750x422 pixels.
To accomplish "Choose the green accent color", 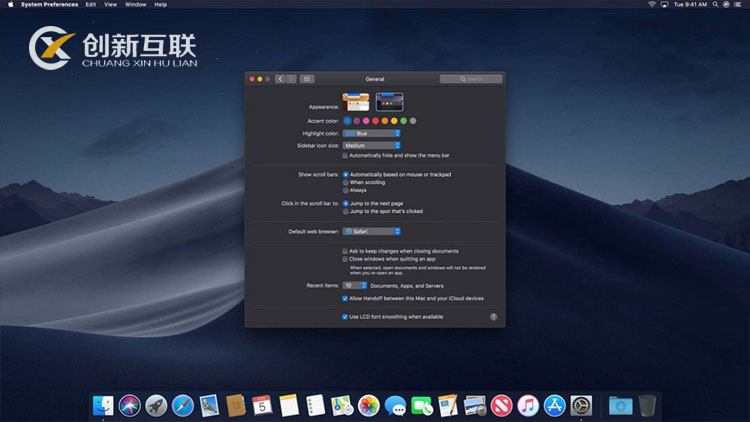I will (x=403, y=121).
